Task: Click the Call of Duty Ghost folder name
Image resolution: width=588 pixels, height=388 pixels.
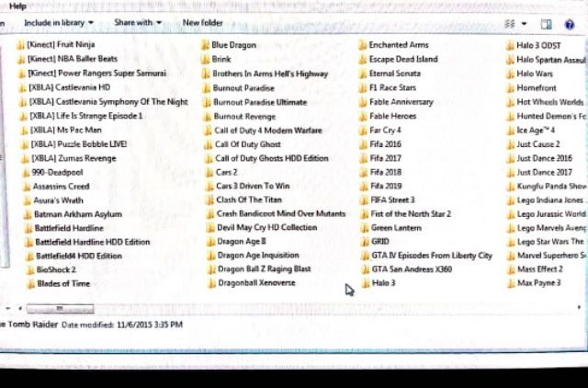Action: (x=247, y=144)
